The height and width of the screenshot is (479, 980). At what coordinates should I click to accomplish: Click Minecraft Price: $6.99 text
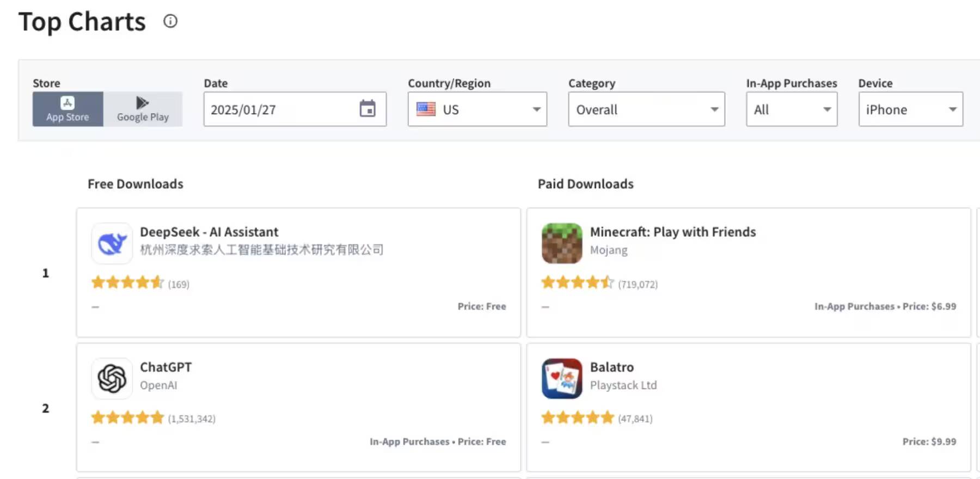[x=929, y=306]
